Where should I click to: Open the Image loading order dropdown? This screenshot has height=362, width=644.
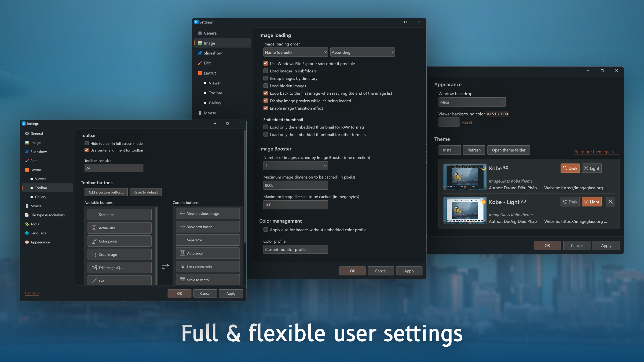[295, 52]
